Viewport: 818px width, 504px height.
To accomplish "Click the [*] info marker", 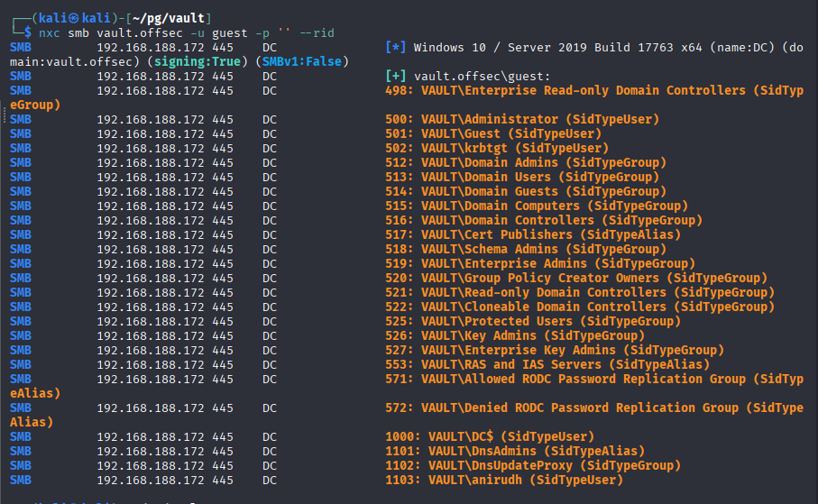I will (x=395, y=48).
